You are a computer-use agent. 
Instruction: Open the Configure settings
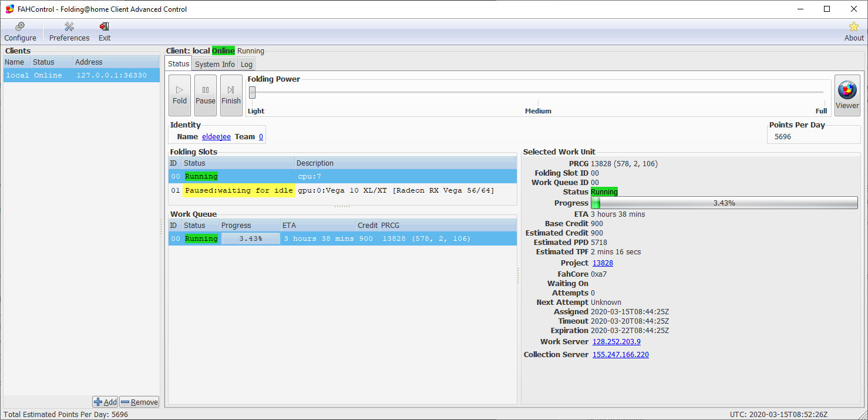click(x=21, y=32)
